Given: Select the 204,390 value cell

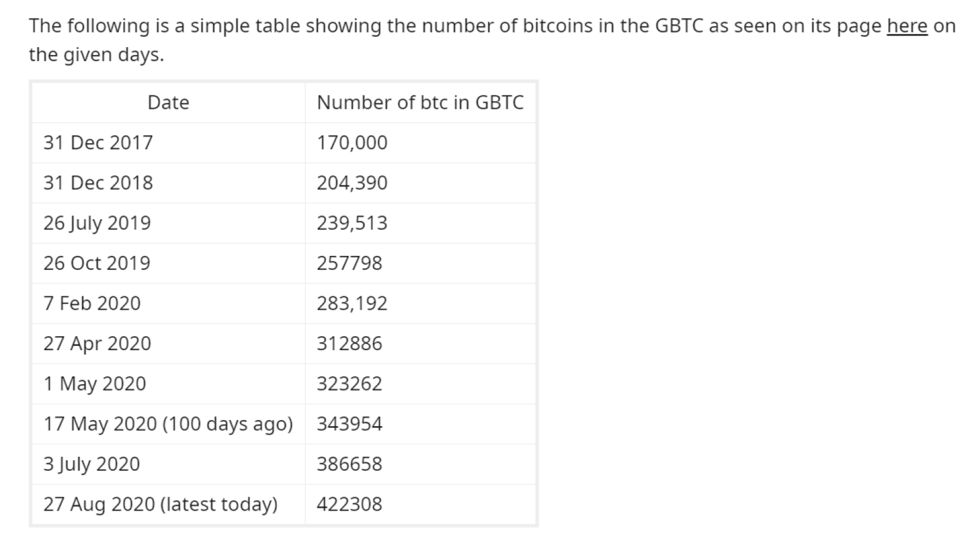Looking at the screenshot, I should click(420, 183).
